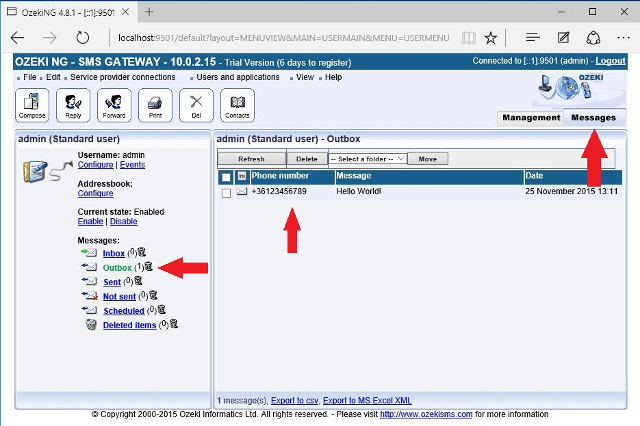Open the browser Hub icon

point(533,38)
